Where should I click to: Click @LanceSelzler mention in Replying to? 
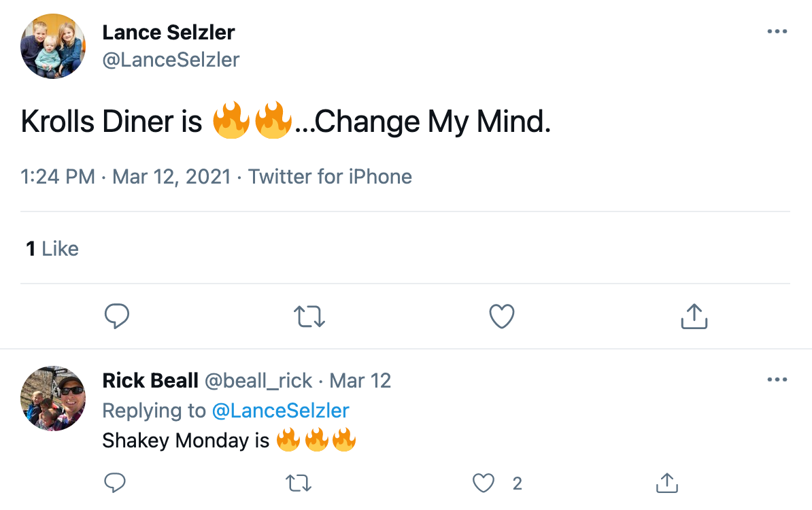click(280, 411)
